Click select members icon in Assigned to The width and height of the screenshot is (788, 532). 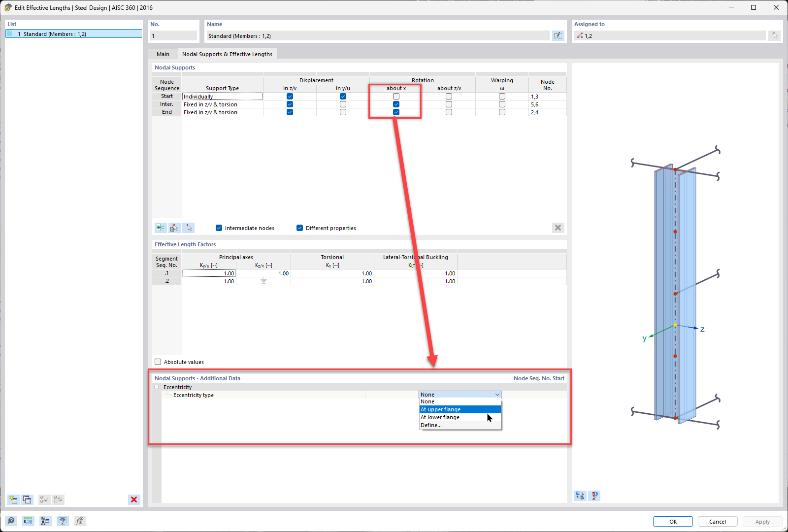[x=775, y=35]
